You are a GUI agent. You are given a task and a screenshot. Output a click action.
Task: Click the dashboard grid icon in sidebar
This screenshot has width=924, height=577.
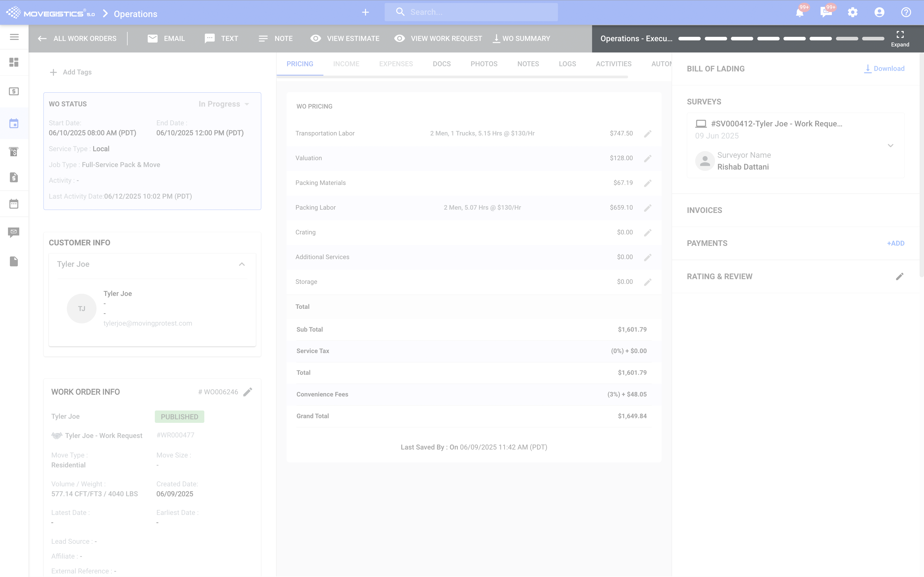click(14, 62)
